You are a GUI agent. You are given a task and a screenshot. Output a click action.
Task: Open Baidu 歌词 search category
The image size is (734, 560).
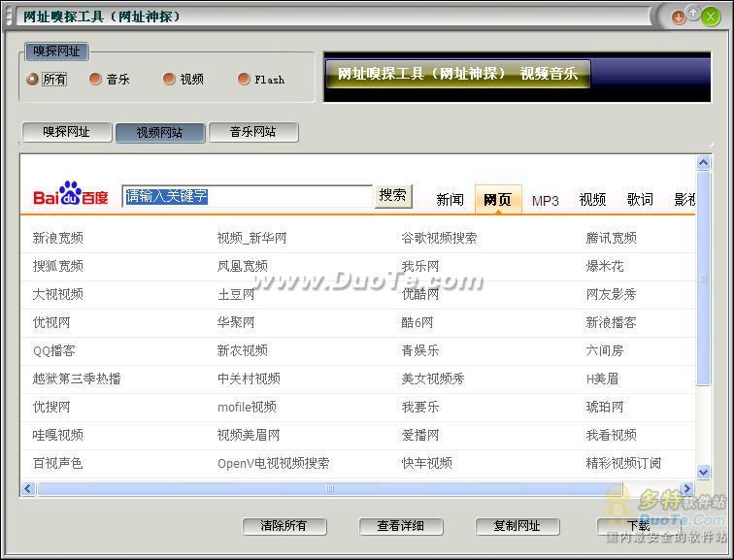click(x=640, y=200)
